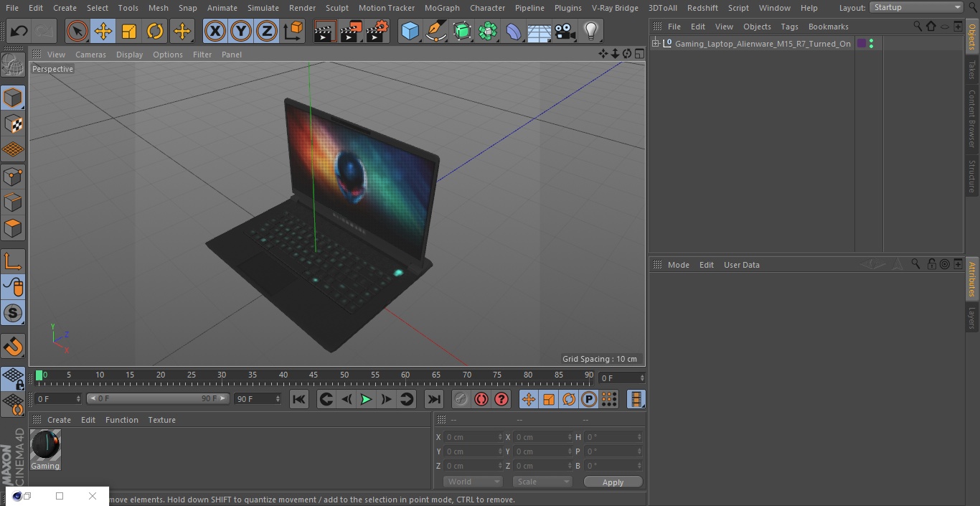Toggle the Y axis lock
This screenshot has height=506, width=980.
241,31
